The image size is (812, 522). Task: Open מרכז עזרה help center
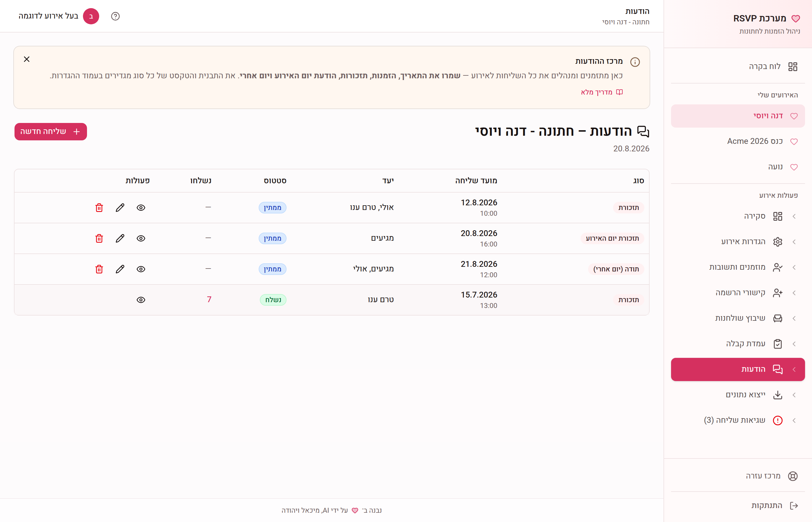pyautogui.click(x=738, y=476)
